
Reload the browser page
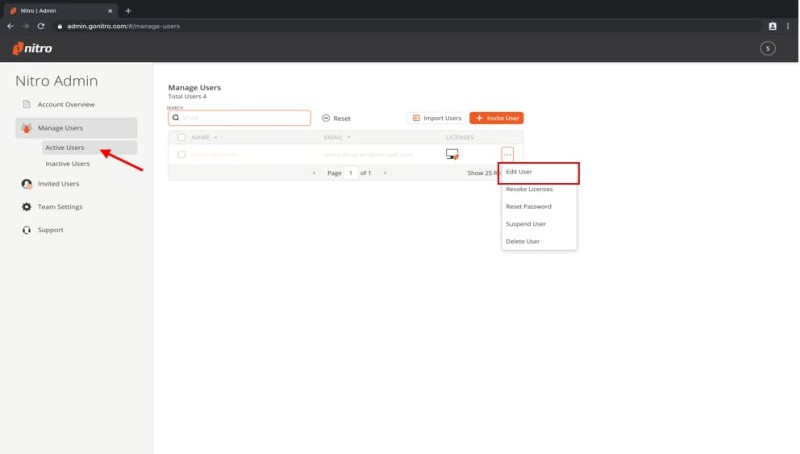[x=41, y=26]
